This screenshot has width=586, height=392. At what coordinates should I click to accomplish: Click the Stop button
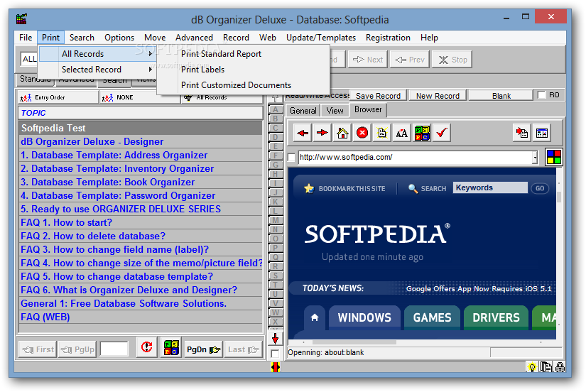[452, 60]
